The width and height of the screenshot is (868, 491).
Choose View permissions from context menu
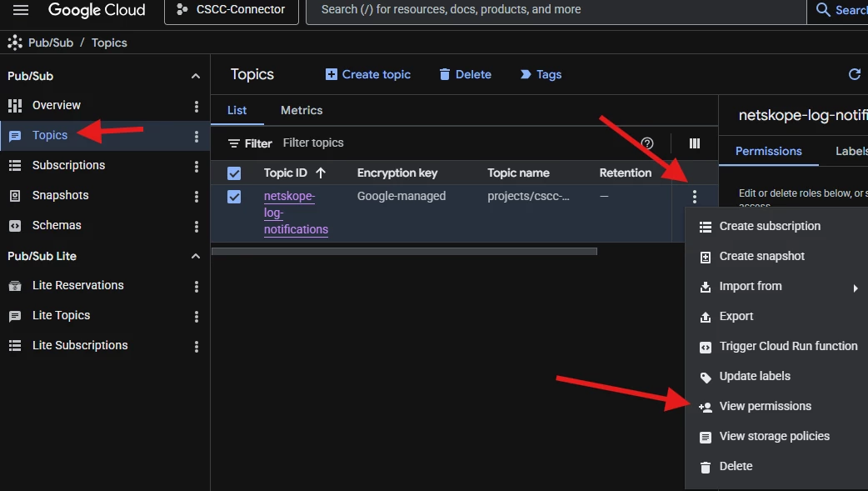pos(775,406)
